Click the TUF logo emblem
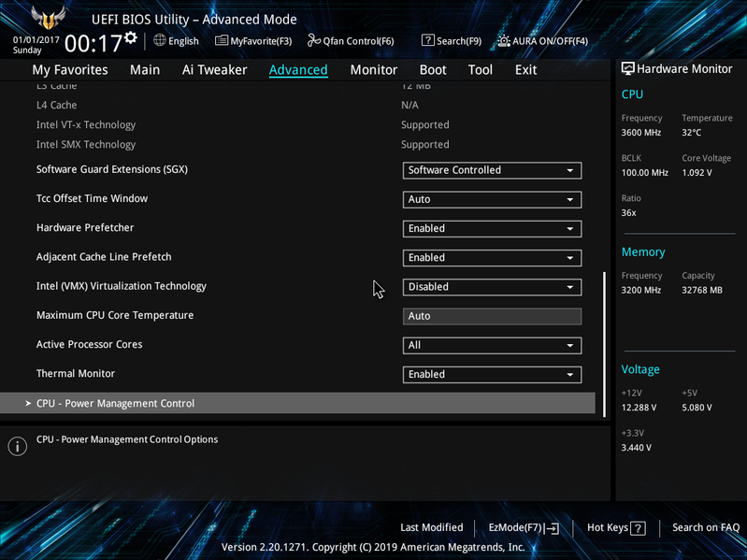This screenshot has height=560, width=747. click(48, 18)
